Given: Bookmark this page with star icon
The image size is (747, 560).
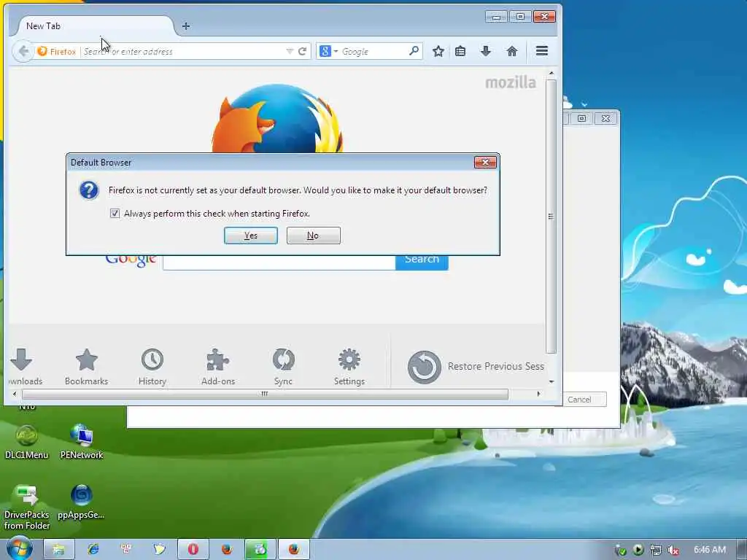Looking at the screenshot, I should coord(438,51).
